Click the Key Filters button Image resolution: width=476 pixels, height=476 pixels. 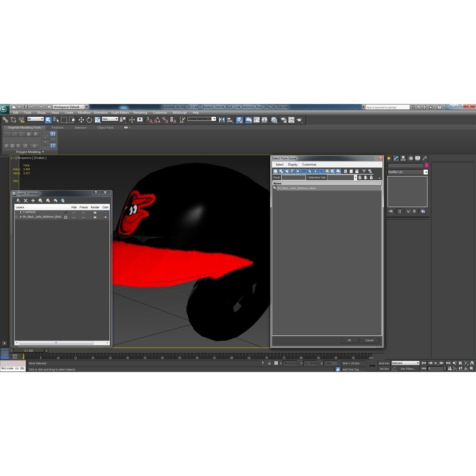pyautogui.click(x=408, y=369)
